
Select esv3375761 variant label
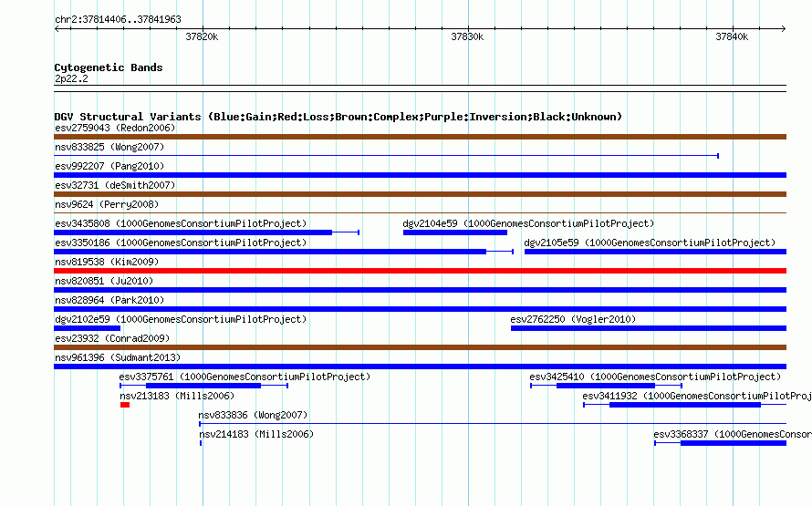point(245,377)
